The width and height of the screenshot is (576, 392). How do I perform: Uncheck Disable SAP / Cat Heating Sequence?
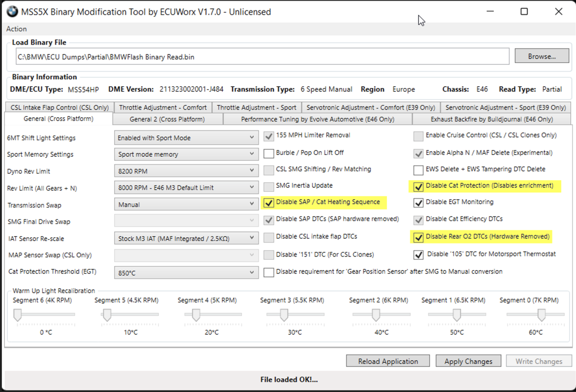269,203
